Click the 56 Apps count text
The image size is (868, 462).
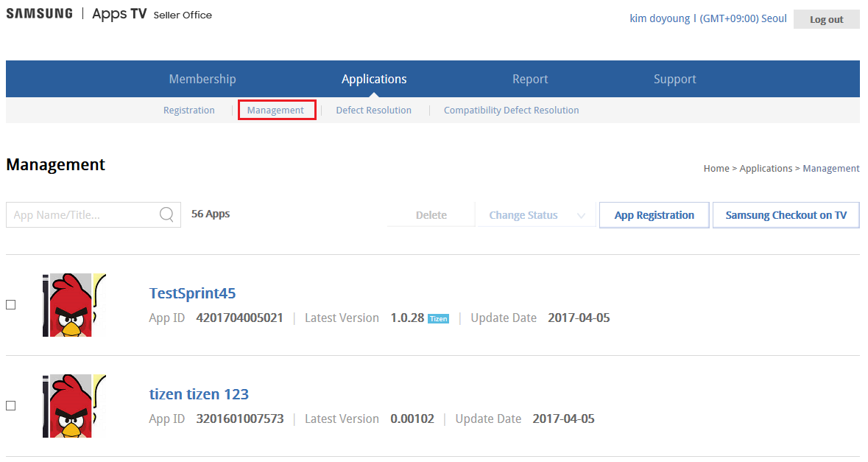click(211, 214)
